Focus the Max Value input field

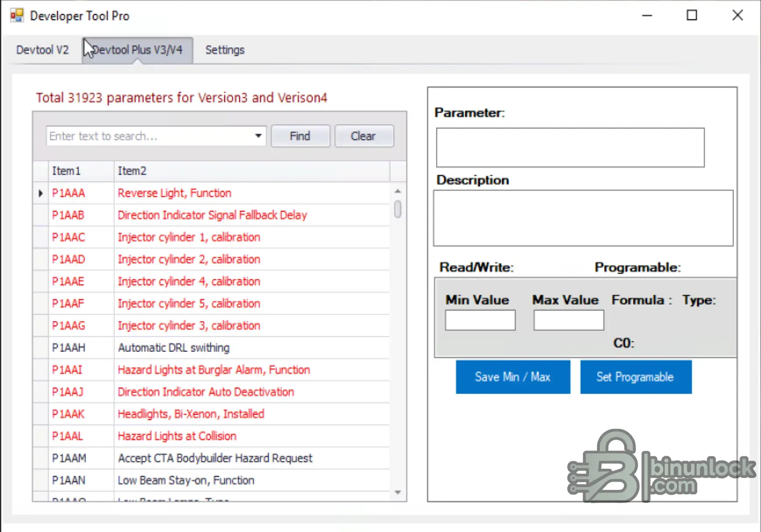tap(569, 320)
